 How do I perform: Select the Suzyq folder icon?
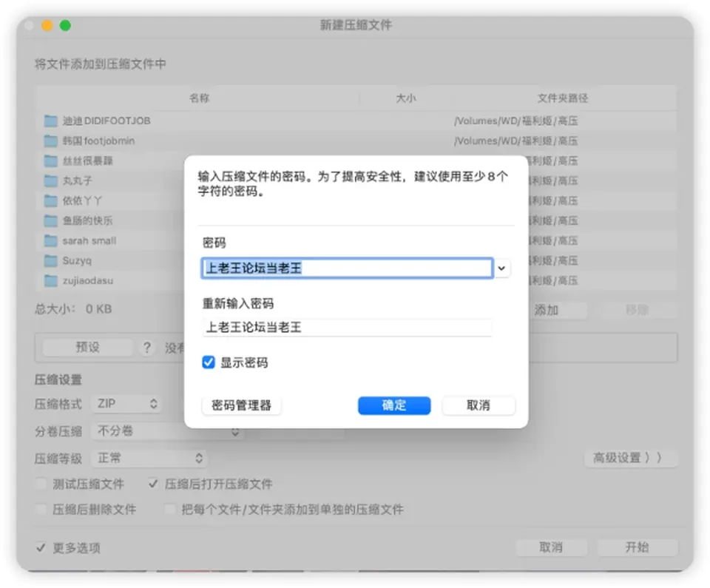pyautogui.click(x=51, y=260)
